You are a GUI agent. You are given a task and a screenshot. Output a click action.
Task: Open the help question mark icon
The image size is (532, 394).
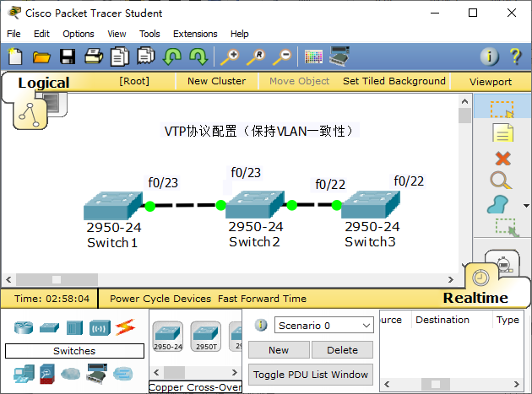click(515, 57)
